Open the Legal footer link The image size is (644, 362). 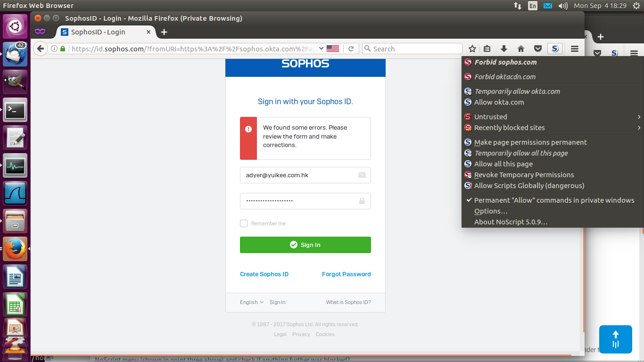click(x=280, y=334)
